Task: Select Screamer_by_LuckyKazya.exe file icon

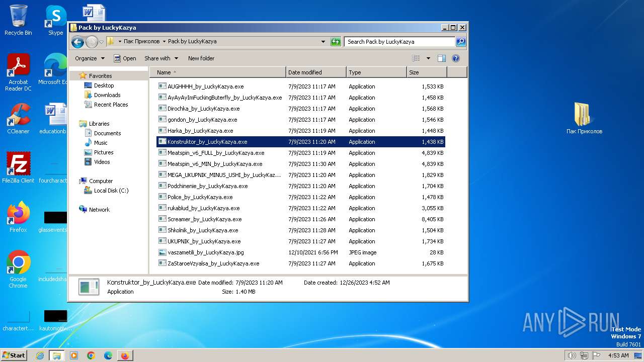Action: [162, 219]
